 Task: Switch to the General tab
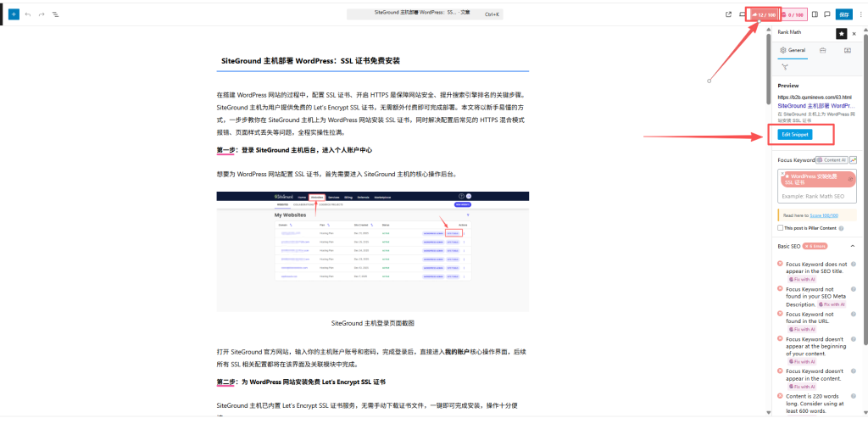coord(793,50)
